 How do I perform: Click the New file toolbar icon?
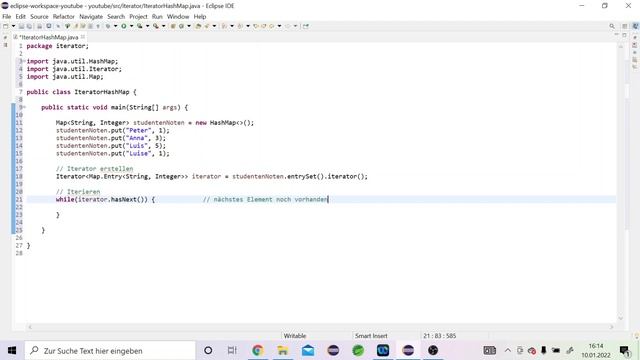tap(6, 26)
